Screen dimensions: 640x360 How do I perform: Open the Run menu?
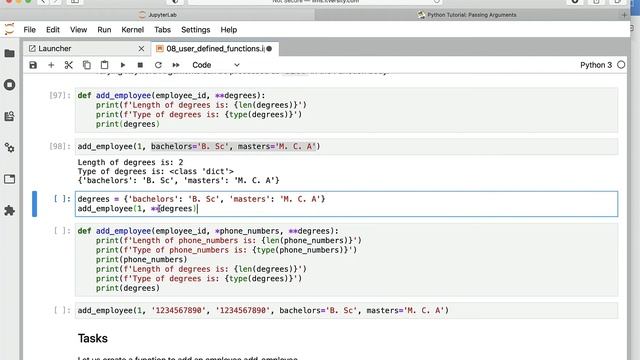pyautogui.click(x=104, y=30)
